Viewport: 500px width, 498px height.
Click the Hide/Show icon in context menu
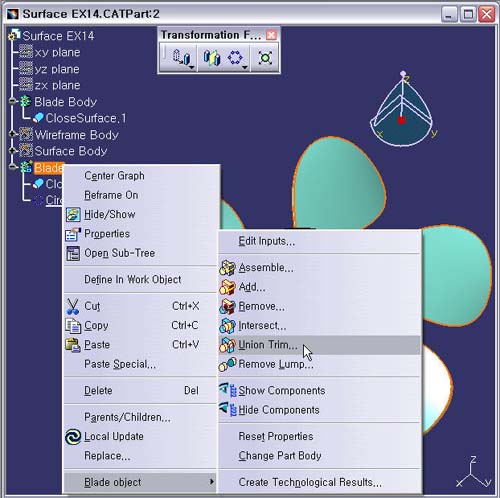tap(73, 215)
